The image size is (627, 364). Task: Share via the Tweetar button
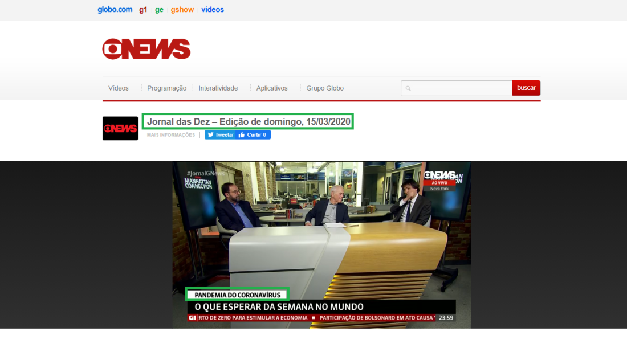[221, 134]
